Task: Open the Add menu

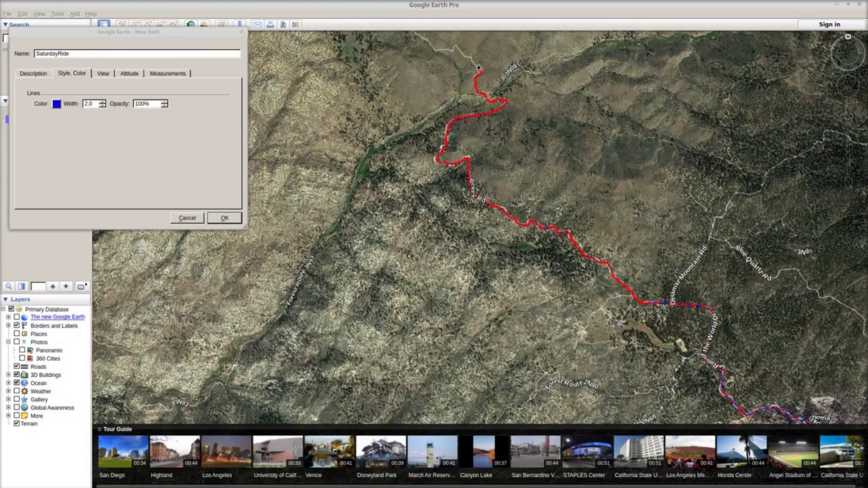Action: (75, 14)
